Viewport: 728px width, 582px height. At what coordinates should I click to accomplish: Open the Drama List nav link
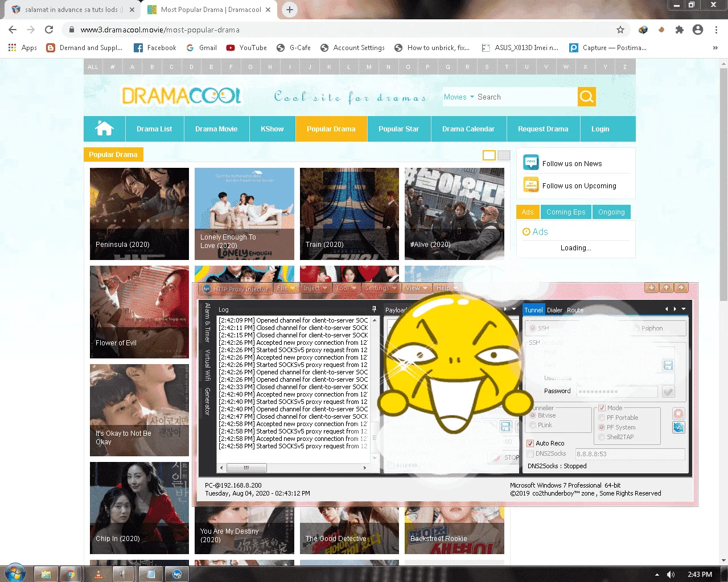[154, 129]
